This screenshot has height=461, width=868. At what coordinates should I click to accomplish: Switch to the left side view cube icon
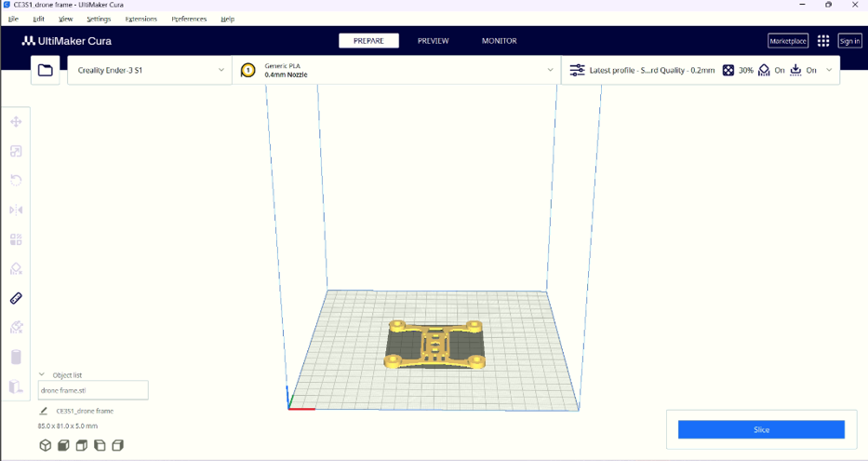click(x=100, y=445)
